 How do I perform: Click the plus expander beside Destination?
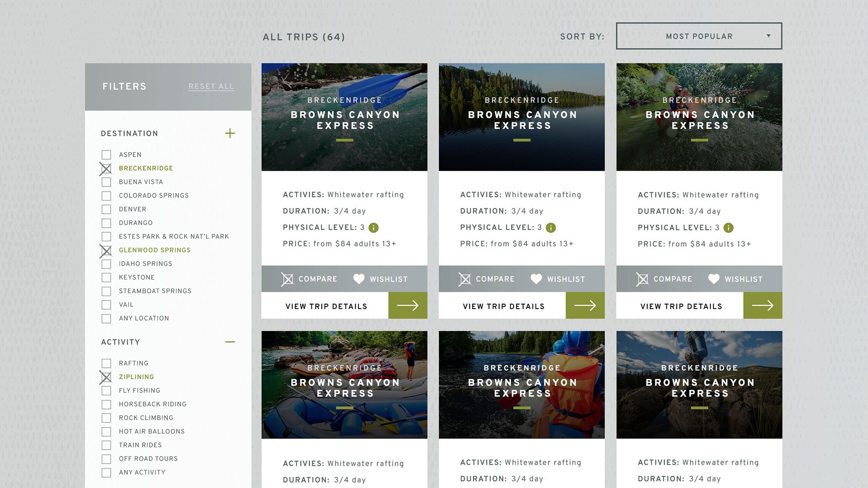point(230,133)
